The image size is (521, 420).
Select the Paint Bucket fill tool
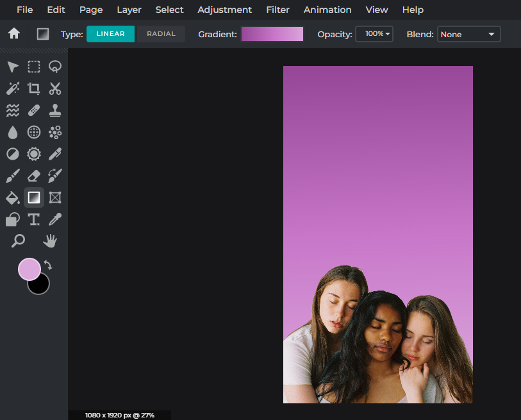click(x=12, y=197)
